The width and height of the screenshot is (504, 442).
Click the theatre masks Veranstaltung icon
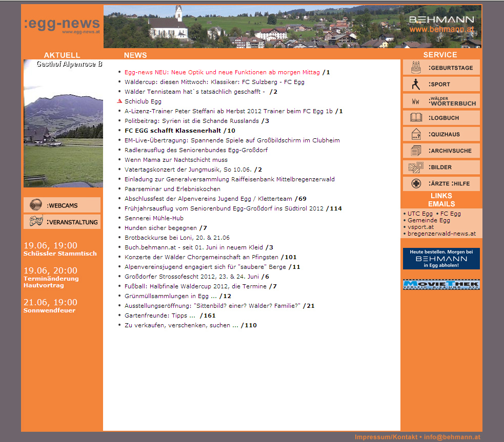point(36,221)
